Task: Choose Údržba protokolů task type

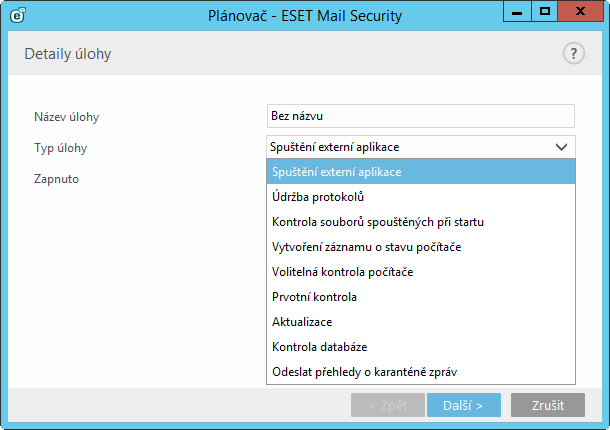Action: 421,197
